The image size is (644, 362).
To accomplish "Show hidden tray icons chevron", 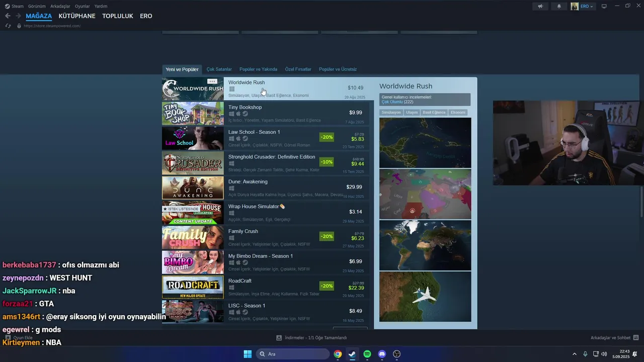I will 574,354.
